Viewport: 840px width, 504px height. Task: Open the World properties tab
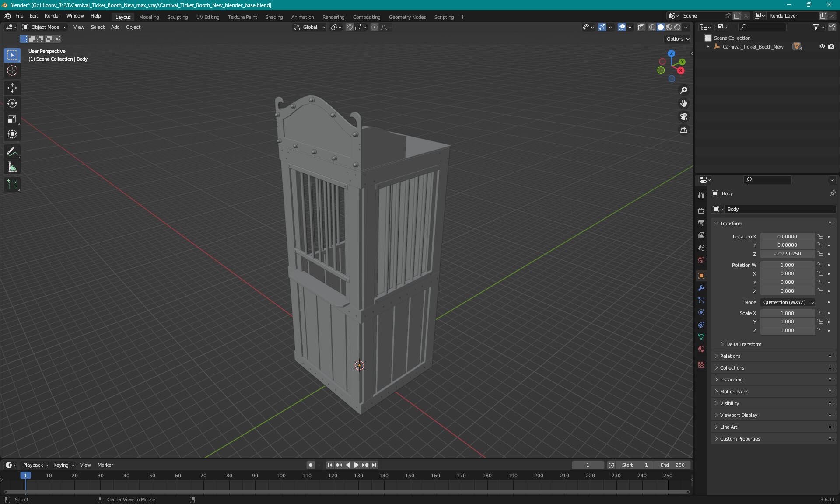[701, 259]
